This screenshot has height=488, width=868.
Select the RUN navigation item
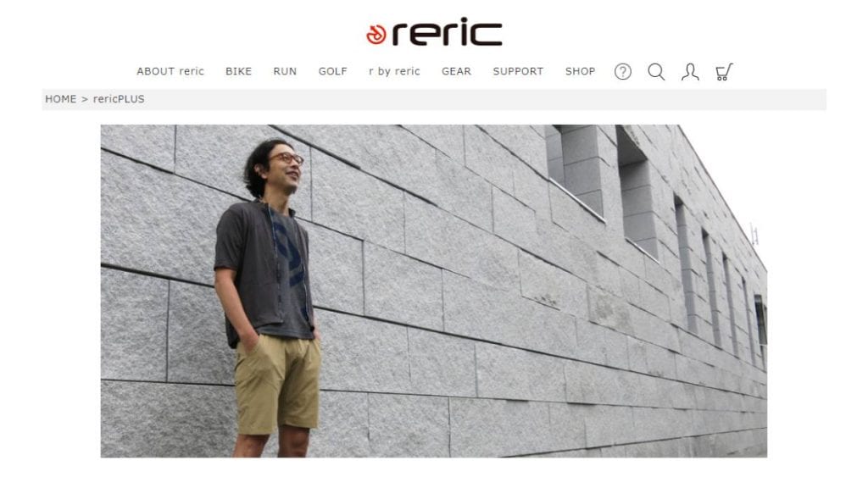click(285, 71)
